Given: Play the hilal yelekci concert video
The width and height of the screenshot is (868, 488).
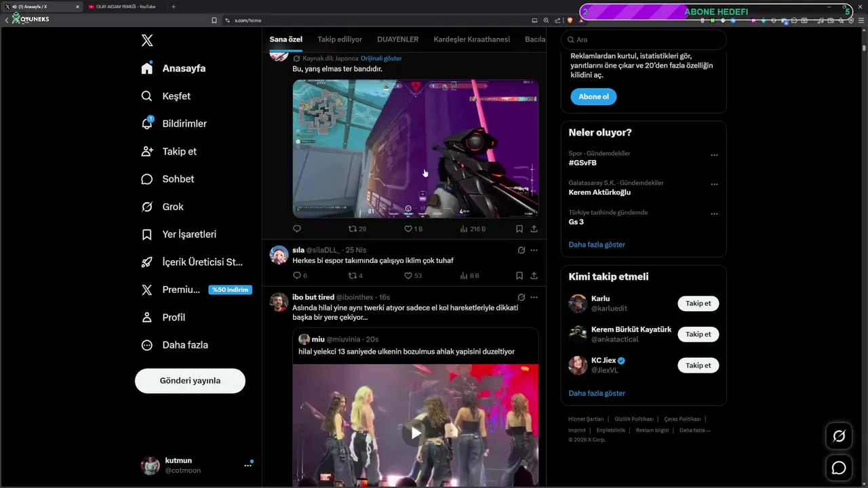Looking at the screenshot, I should pos(416,432).
